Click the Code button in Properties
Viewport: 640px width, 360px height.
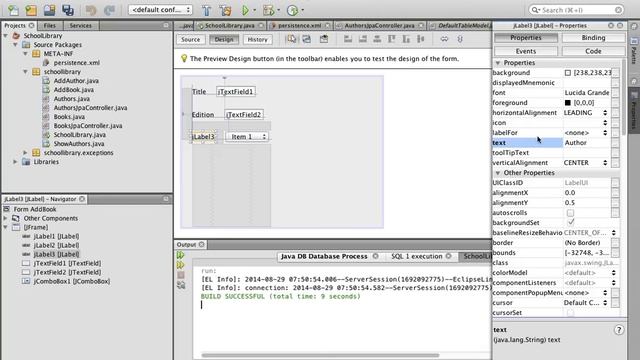click(593, 51)
